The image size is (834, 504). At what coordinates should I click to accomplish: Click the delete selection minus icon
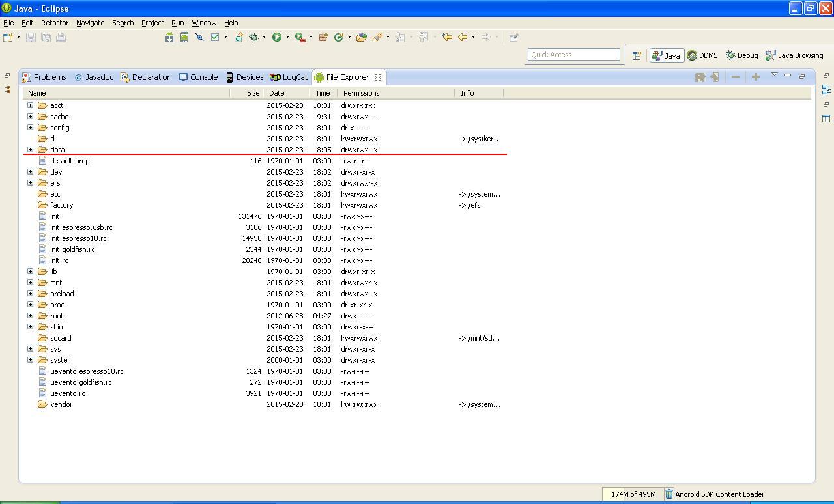(x=736, y=77)
